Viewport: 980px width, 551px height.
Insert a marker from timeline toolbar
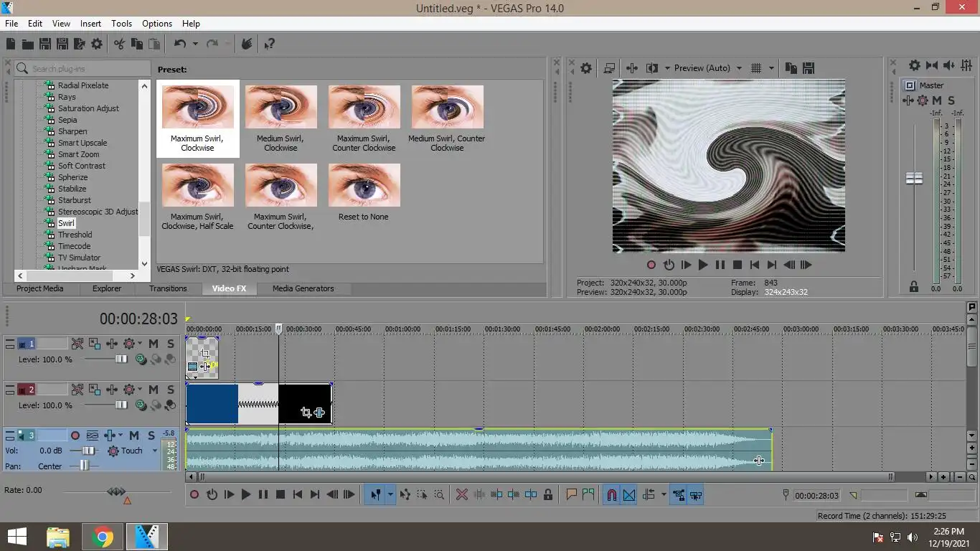[x=572, y=494]
